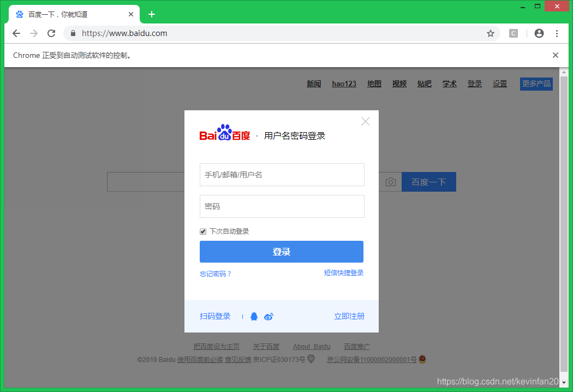Screen dimensions: 573x392
Task: Click the address bar URL
Action: coord(124,33)
